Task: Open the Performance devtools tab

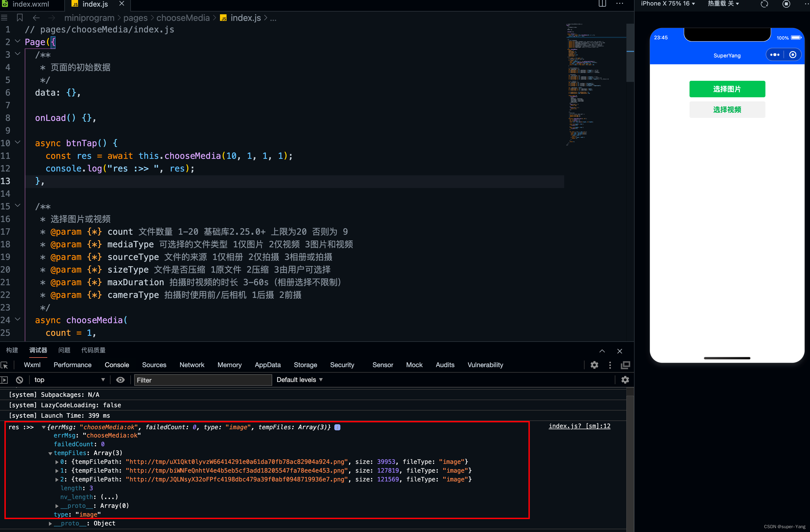Action: (73, 365)
